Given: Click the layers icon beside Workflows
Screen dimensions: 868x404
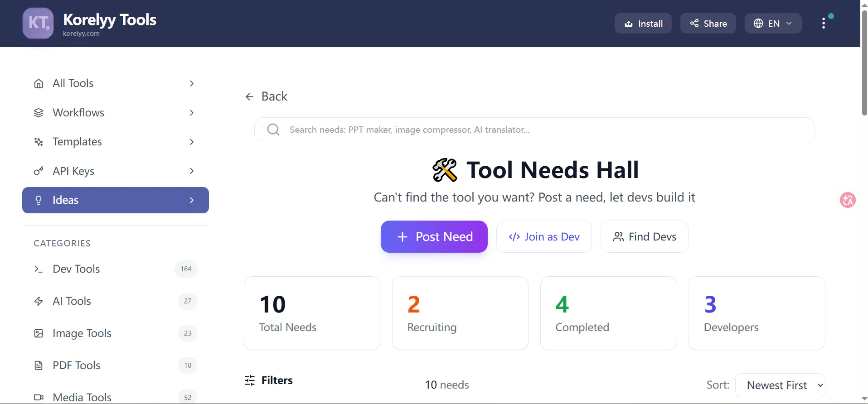Looking at the screenshot, I should point(39,113).
